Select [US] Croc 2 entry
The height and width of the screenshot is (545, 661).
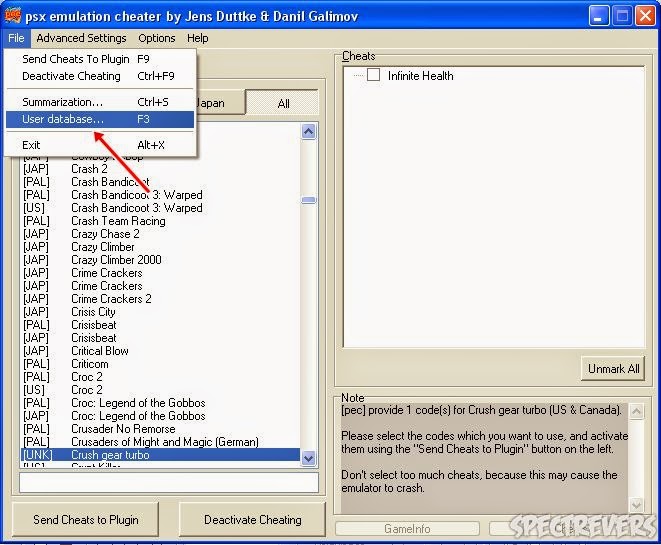(161, 390)
